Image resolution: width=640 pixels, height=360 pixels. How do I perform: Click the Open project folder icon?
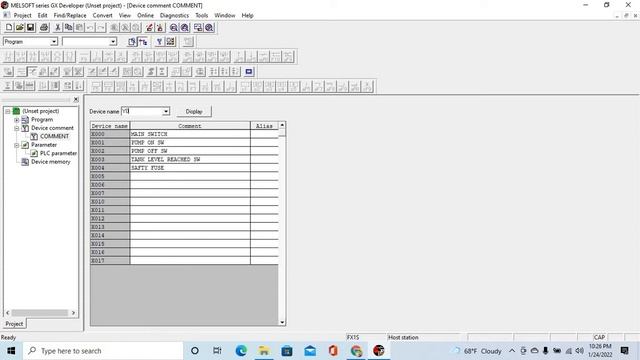tap(20, 27)
